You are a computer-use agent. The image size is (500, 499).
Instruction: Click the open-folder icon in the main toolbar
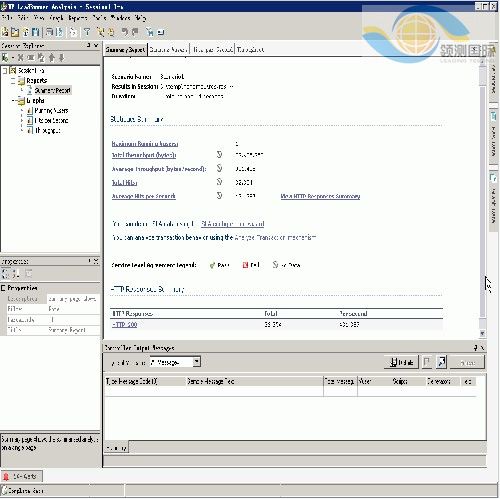point(15,32)
